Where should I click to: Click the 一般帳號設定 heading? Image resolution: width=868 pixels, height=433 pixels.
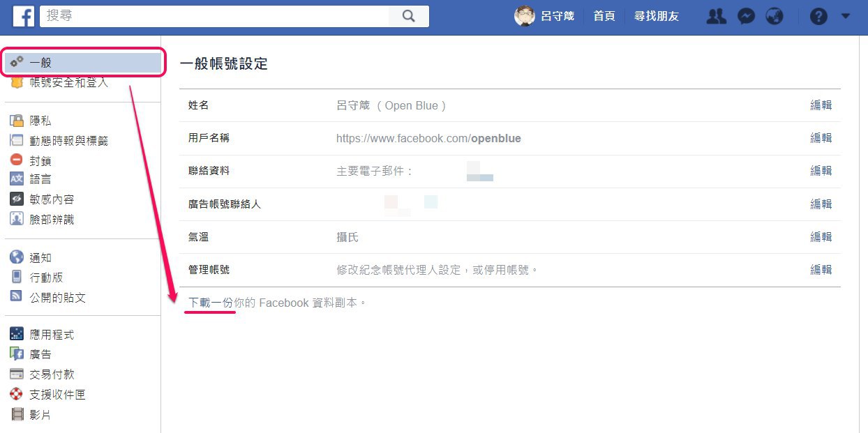point(224,63)
